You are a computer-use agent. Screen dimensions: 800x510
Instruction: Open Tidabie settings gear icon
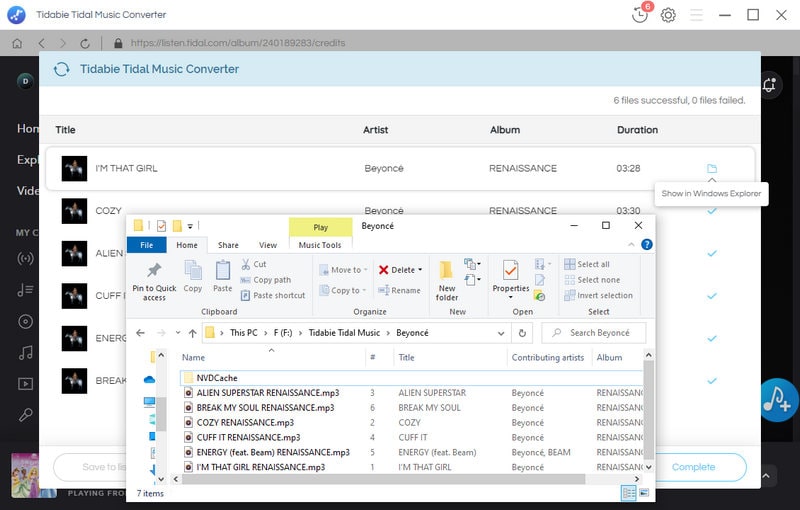(668, 15)
